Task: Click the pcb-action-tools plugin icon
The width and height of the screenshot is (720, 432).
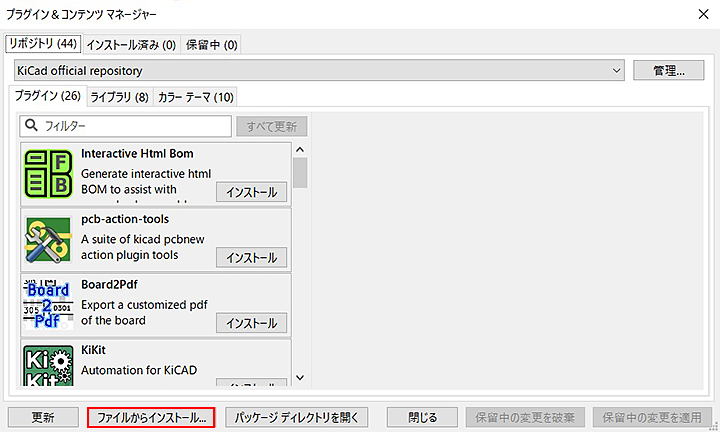Action: point(48,239)
